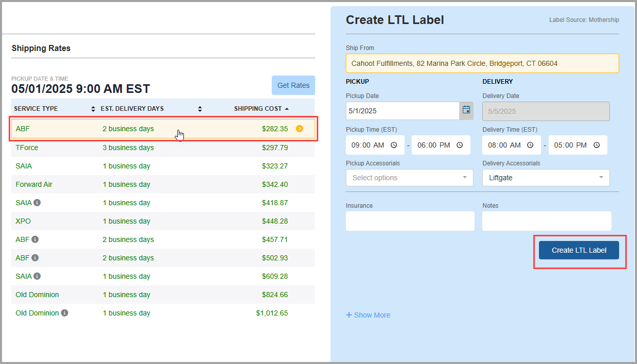Open clock picker for 08:00 AM delivery time

tap(530, 145)
